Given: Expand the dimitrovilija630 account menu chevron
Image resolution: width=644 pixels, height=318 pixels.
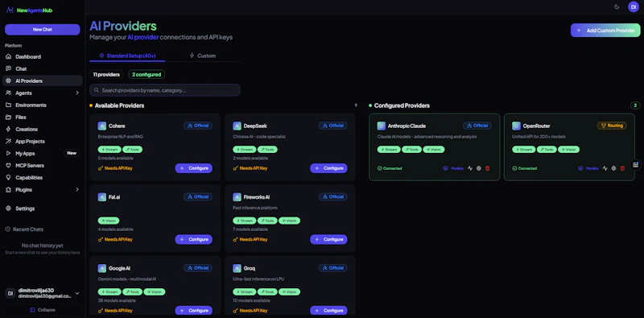Looking at the screenshot, I should [77, 293].
